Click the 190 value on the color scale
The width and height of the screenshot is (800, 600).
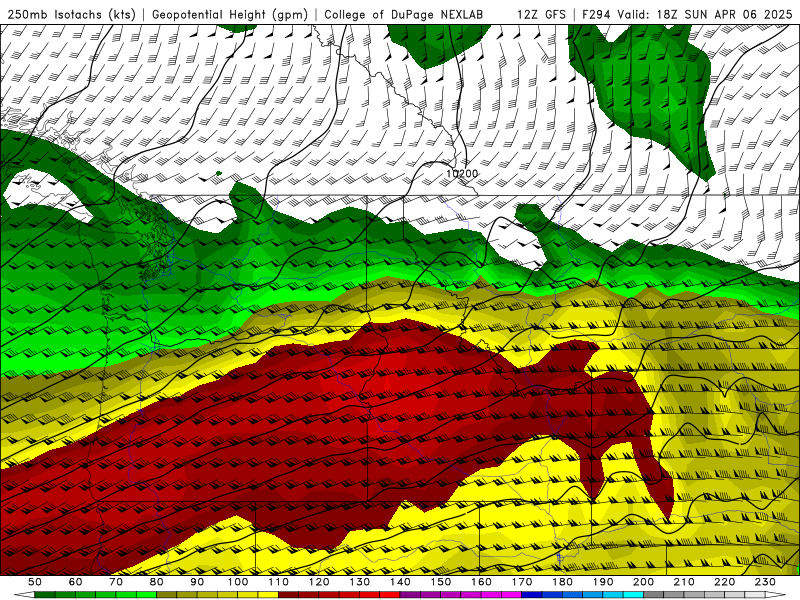603,582
